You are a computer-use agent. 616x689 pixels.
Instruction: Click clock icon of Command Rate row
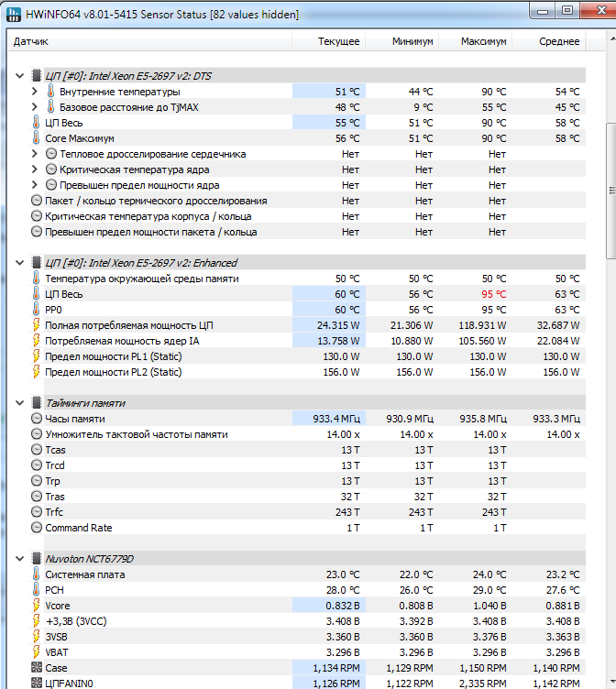coord(37,528)
